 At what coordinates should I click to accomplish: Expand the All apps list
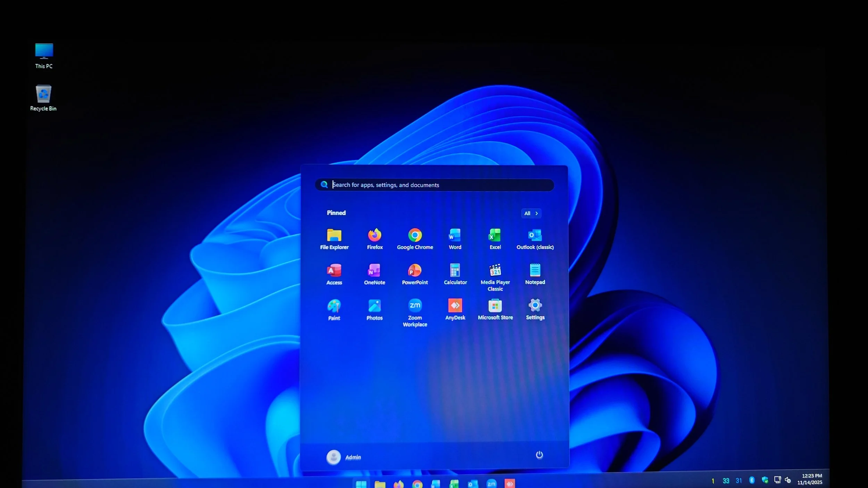click(531, 213)
